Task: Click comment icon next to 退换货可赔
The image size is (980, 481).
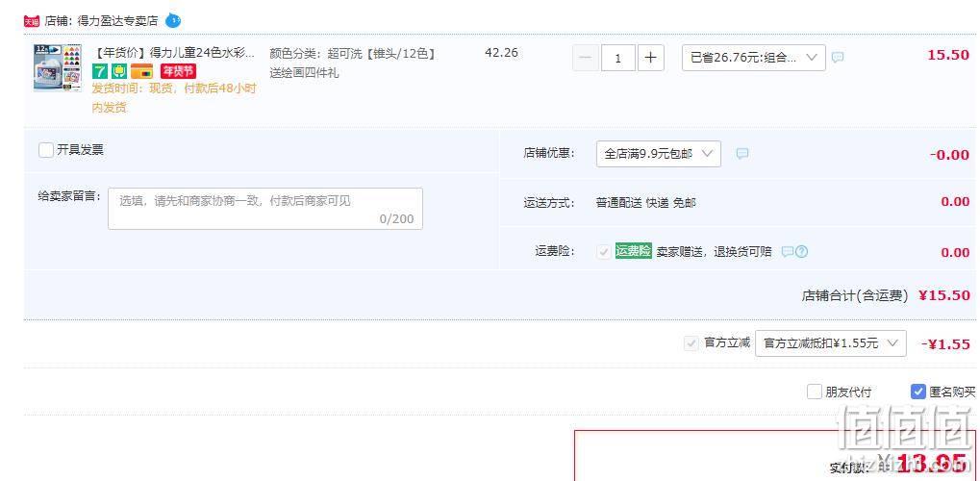Action: (x=788, y=251)
